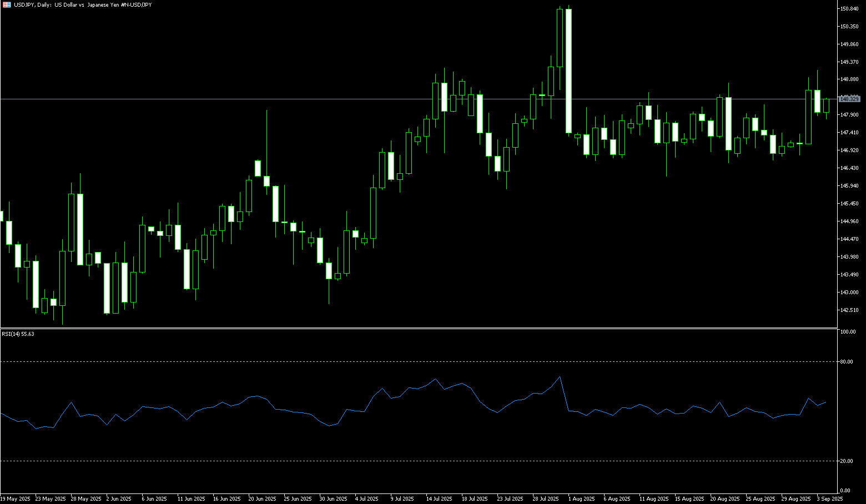Click the RSI 80.00 level label
This screenshot has width=866, height=504.
coord(847,362)
